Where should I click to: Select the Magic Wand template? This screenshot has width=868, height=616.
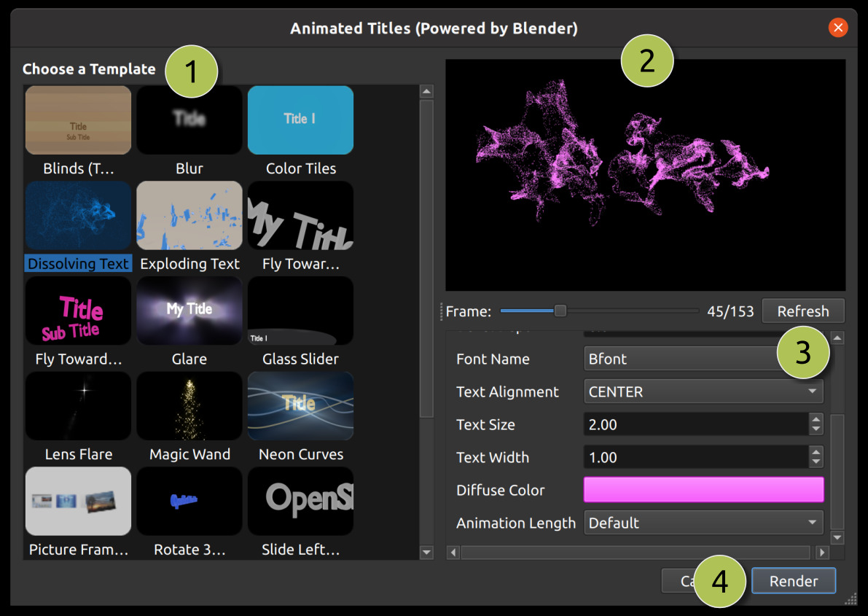[x=189, y=406]
